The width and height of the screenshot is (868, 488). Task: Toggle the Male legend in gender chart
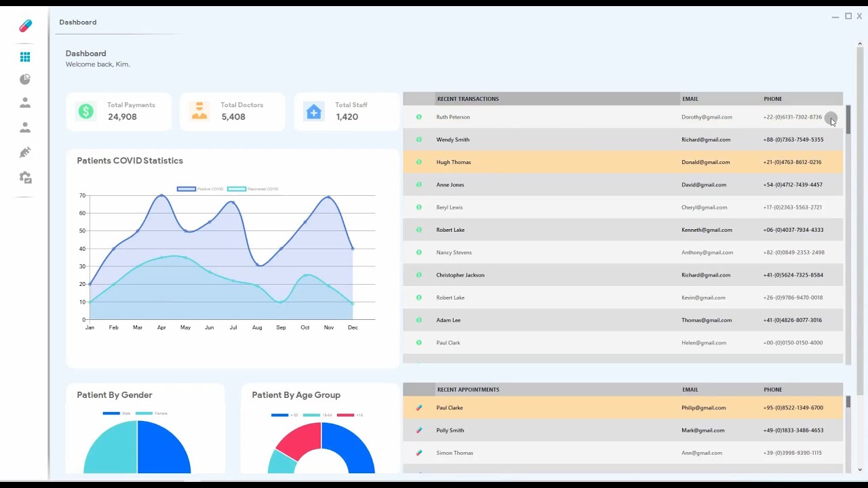coord(117,413)
